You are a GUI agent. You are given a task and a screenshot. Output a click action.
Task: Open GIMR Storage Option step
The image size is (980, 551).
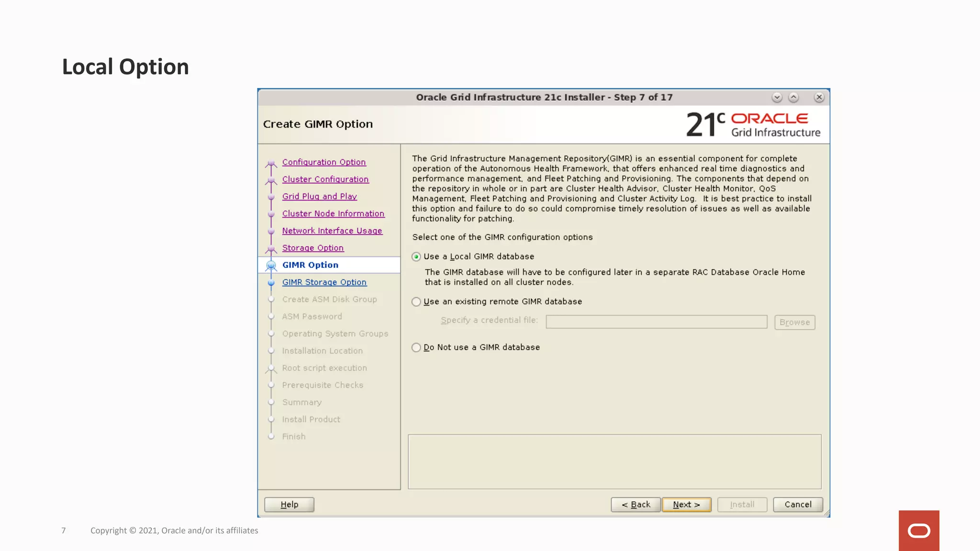point(324,283)
